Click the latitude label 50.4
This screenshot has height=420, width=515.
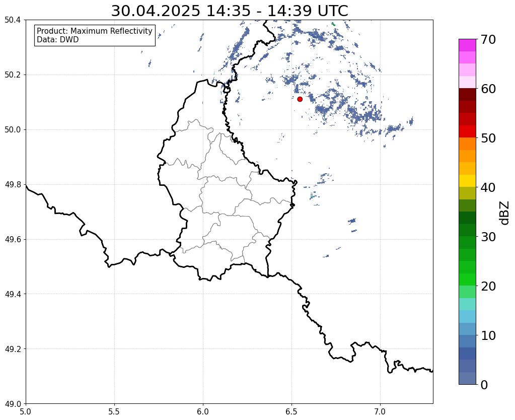pyautogui.click(x=13, y=20)
